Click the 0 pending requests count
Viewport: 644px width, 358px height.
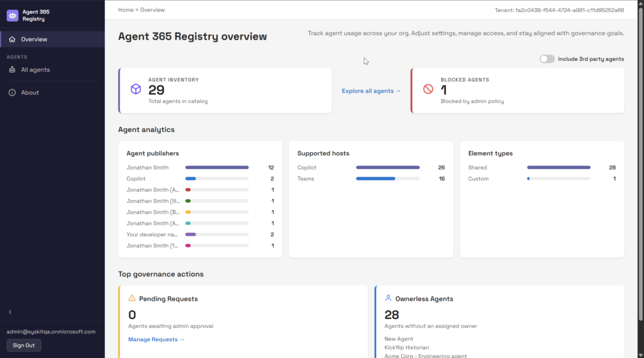[132, 315]
